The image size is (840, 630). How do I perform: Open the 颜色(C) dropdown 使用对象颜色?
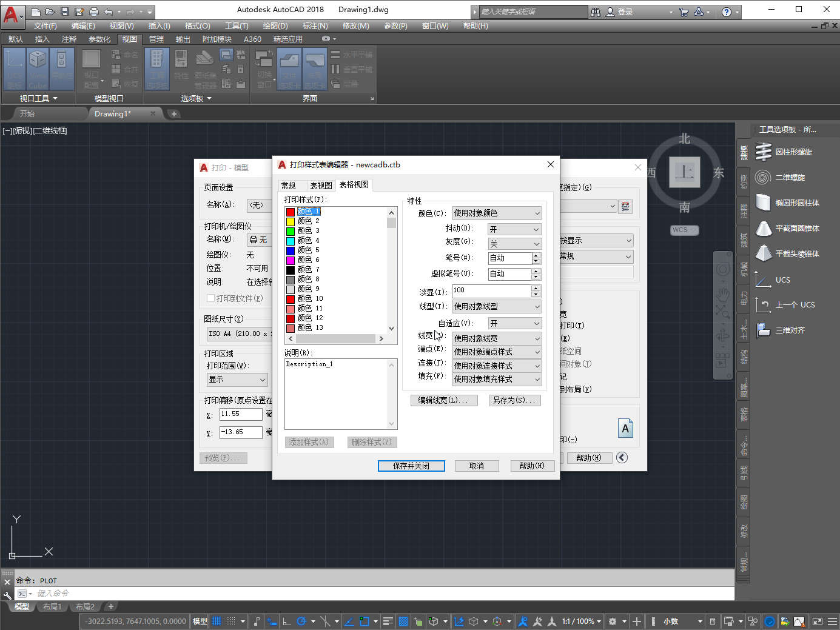pyautogui.click(x=497, y=213)
